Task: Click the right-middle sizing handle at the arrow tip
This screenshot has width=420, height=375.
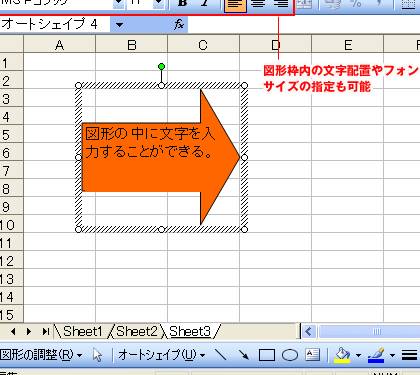Action: click(244, 157)
